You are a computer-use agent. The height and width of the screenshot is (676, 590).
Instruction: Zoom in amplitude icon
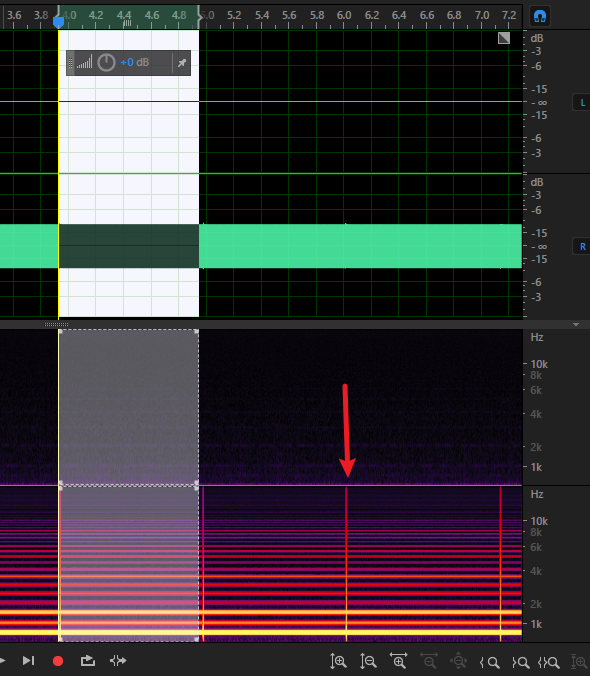(338, 661)
